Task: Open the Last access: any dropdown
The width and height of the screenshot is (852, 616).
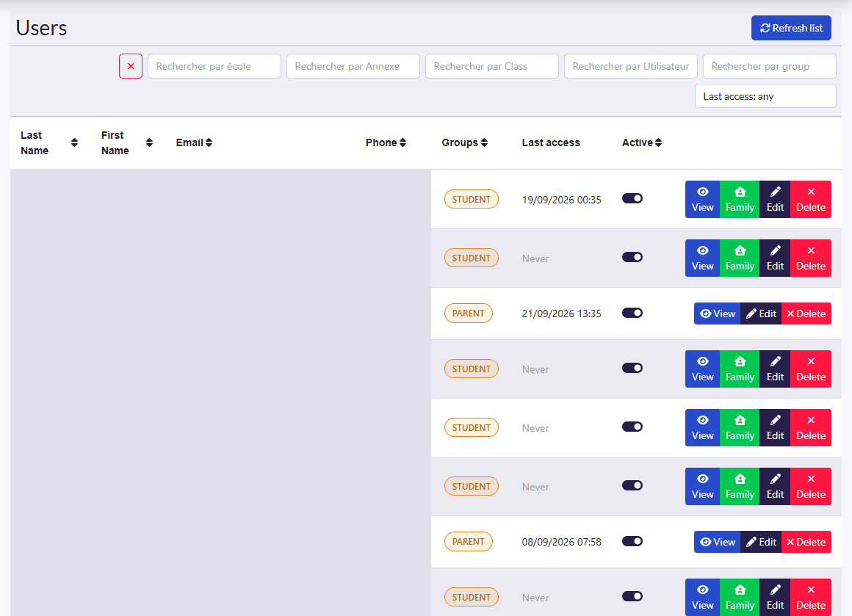Action: point(765,96)
